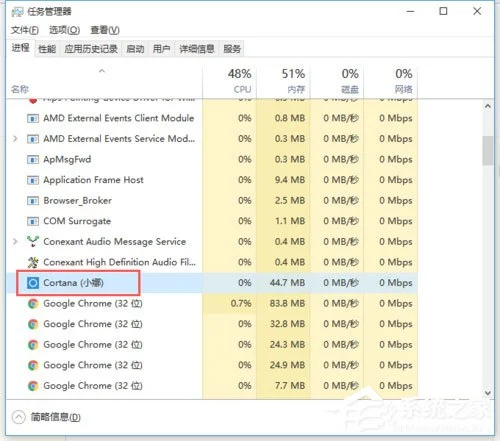This screenshot has height=441, width=500.
Task: Click Chrome icon in 24.3 MB row
Action: [33, 345]
